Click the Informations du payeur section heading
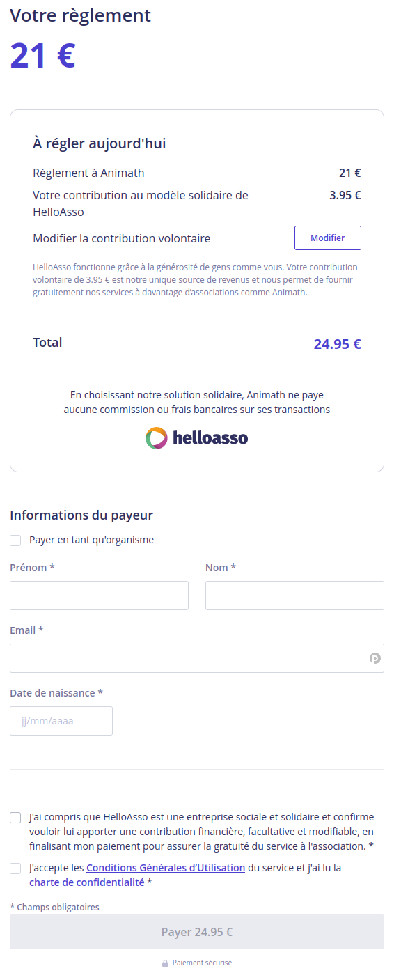This screenshot has height=980, width=401. tap(80, 515)
